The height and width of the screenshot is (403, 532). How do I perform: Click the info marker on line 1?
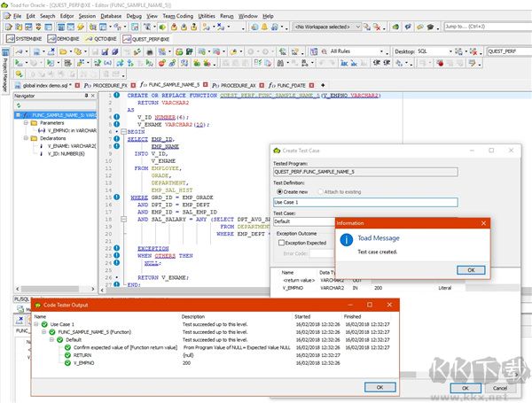coord(117,94)
